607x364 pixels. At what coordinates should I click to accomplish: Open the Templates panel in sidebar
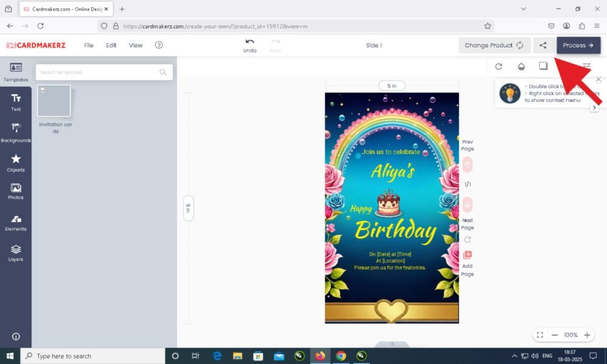pyautogui.click(x=16, y=72)
